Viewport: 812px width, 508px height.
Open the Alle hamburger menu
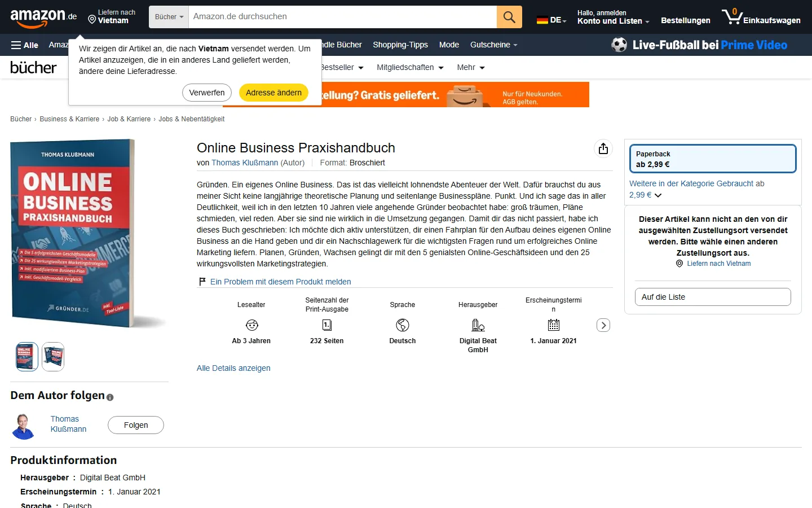pos(25,45)
